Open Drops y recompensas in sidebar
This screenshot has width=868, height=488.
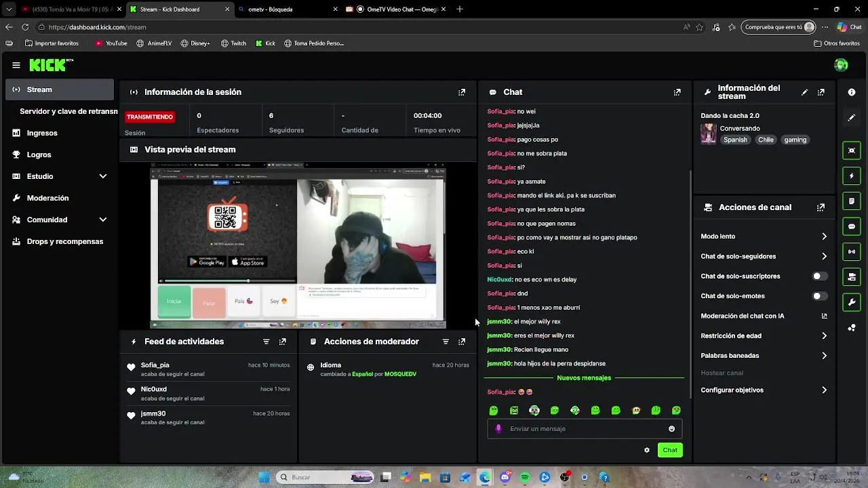pos(60,241)
